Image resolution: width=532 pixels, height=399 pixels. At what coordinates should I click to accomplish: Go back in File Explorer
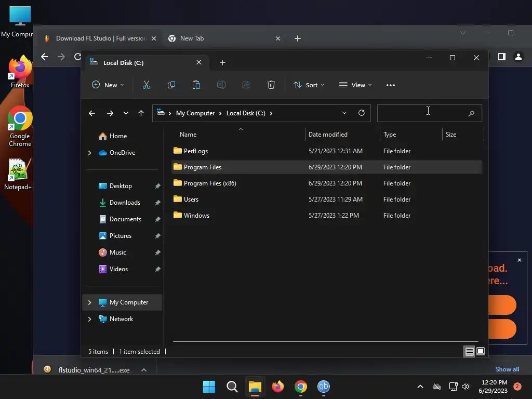[92, 113]
